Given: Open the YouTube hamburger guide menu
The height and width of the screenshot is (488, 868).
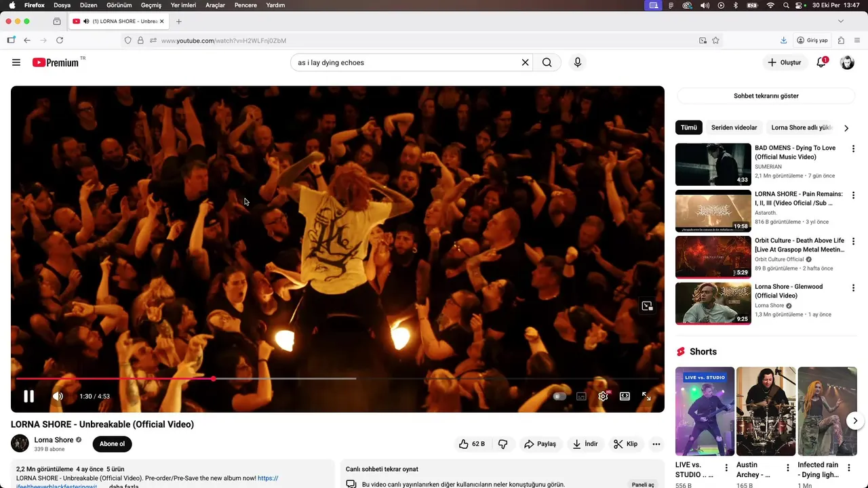Looking at the screenshot, I should (x=16, y=62).
